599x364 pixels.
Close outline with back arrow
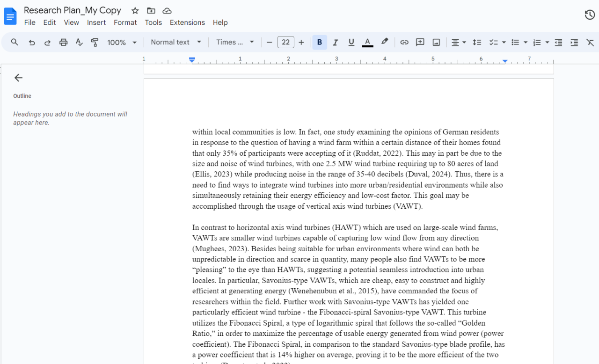coord(18,78)
